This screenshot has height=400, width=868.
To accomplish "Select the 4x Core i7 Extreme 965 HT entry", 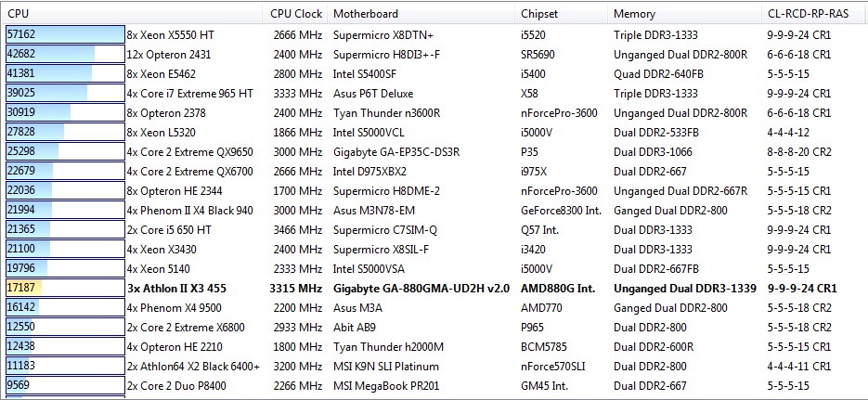I will click(189, 93).
